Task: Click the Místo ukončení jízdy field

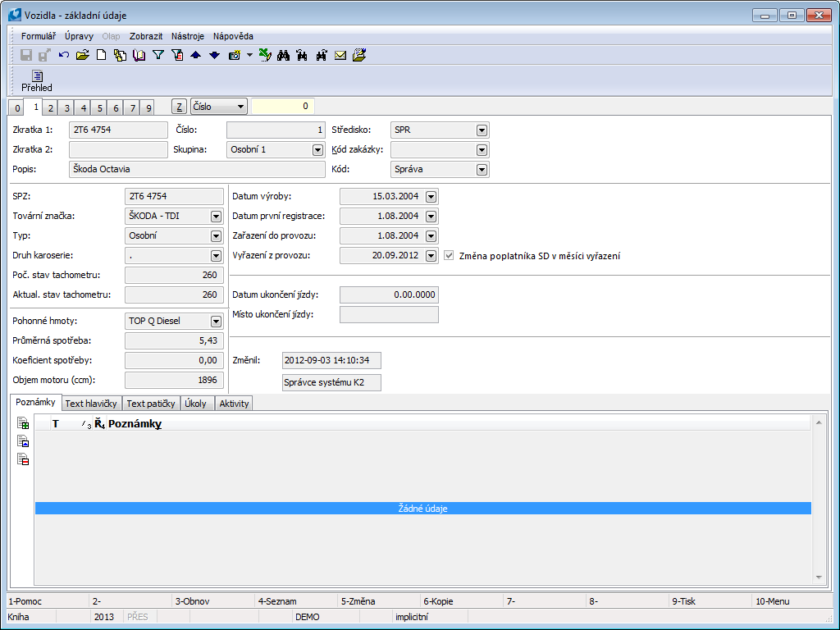Action: pyautogui.click(x=389, y=315)
